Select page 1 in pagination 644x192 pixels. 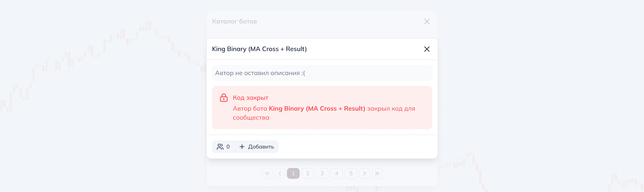[293, 173]
